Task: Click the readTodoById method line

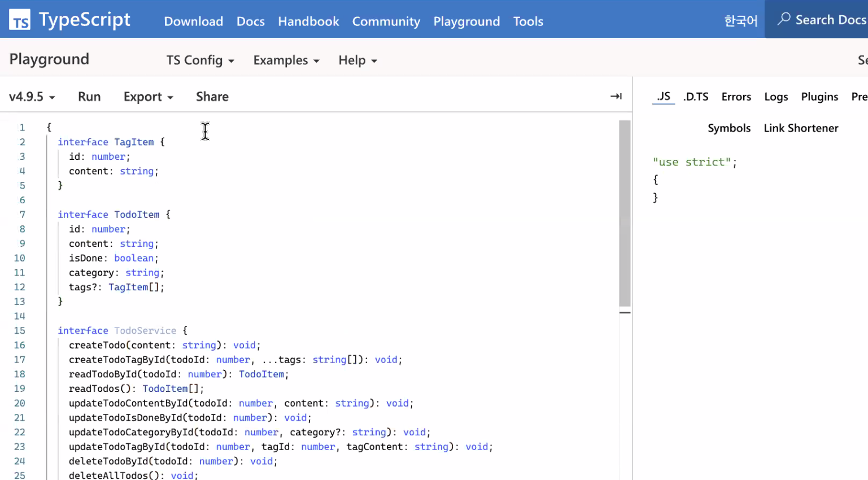Action: [x=179, y=374]
